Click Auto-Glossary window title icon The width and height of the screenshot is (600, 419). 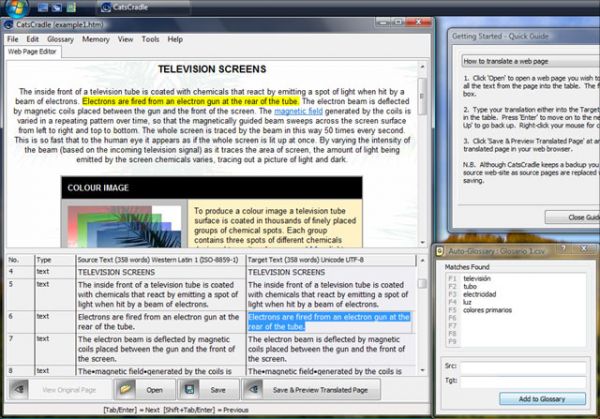(x=440, y=251)
